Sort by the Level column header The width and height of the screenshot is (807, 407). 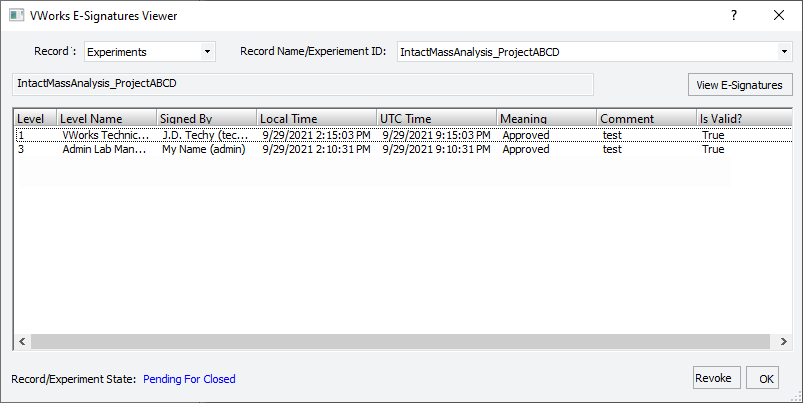tap(36, 118)
